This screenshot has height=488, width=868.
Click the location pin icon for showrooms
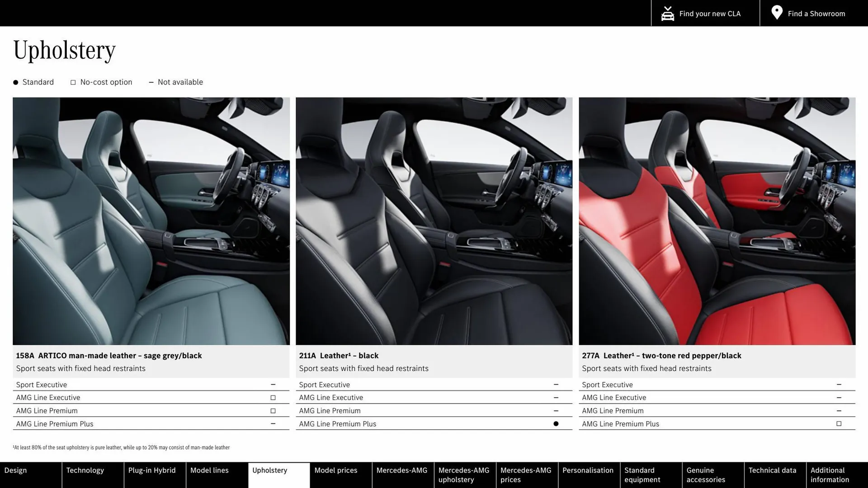pyautogui.click(x=777, y=13)
